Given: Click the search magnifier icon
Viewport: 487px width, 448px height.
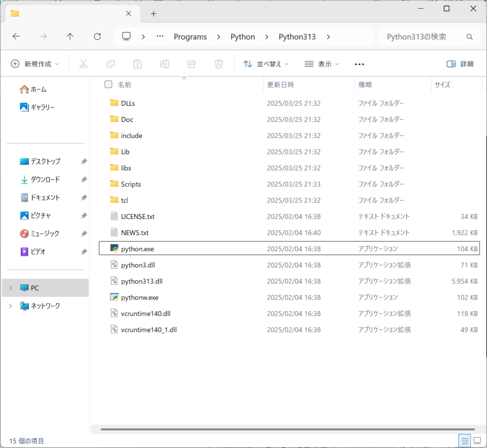Looking at the screenshot, I should click(469, 37).
